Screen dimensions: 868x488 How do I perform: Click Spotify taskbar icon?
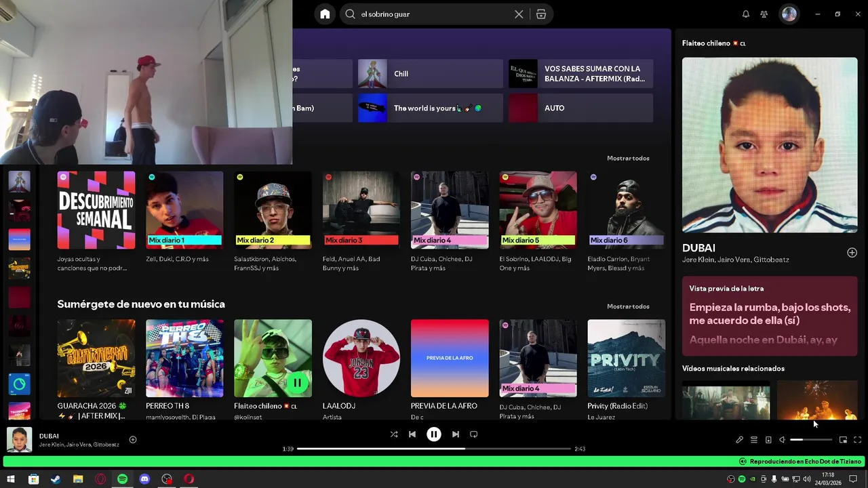pos(122,479)
